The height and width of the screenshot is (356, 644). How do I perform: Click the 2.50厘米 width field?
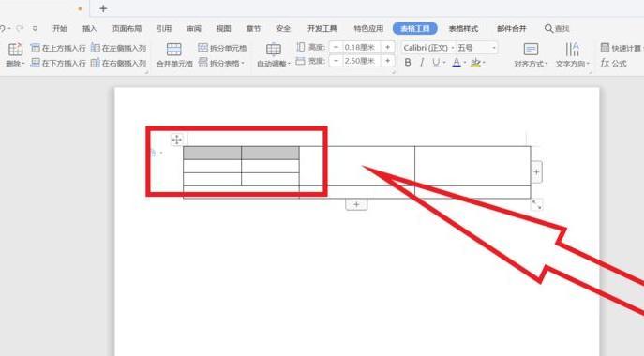[362, 61]
